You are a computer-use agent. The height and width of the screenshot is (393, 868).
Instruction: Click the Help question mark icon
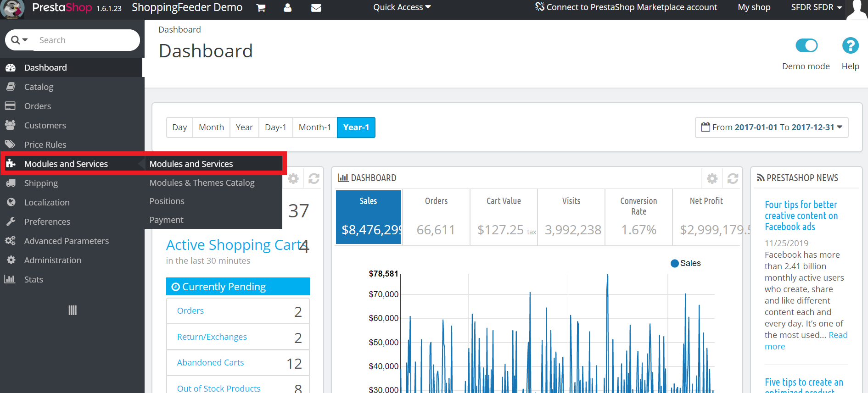pyautogui.click(x=850, y=45)
